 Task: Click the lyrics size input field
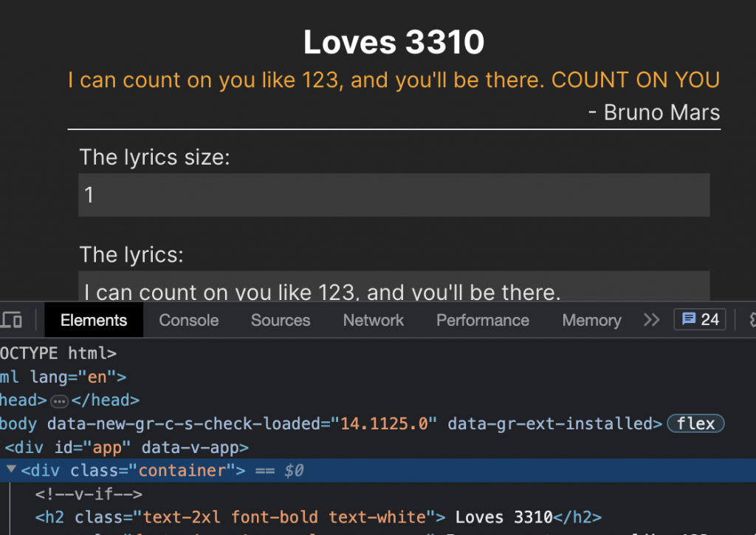394,195
